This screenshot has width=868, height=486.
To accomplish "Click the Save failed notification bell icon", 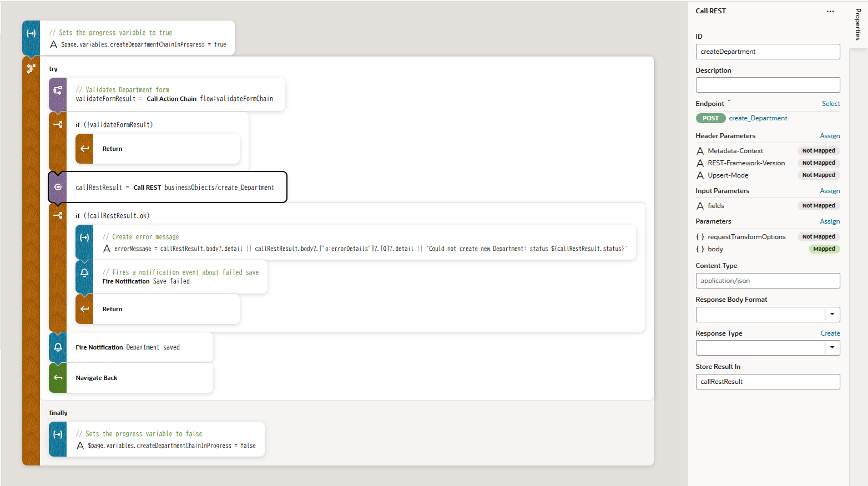I will click(x=84, y=273).
